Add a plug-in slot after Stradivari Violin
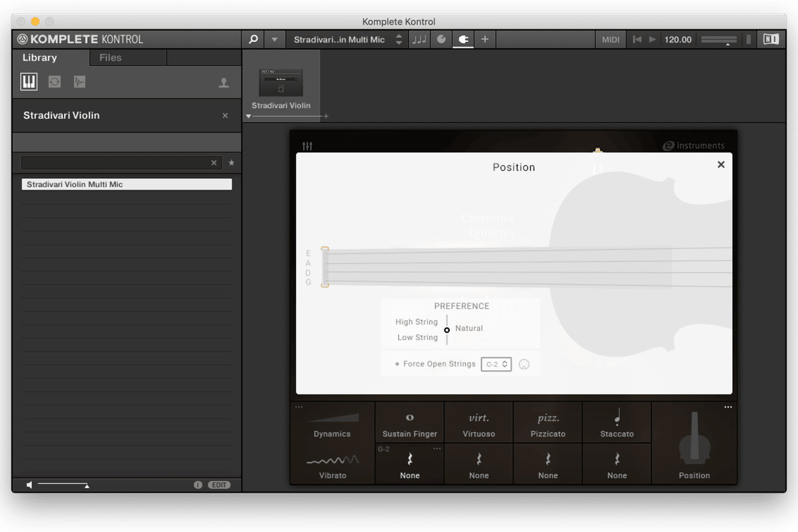Image resolution: width=798 pixels, height=532 pixels. pyautogui.click(x=326, y=116)
